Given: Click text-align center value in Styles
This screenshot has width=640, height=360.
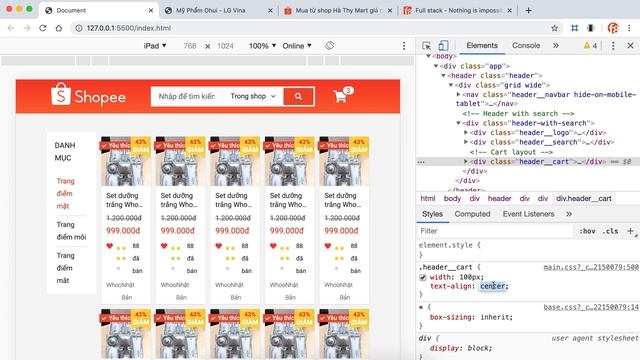Looking at the screenshot, I should pos(492,286).
